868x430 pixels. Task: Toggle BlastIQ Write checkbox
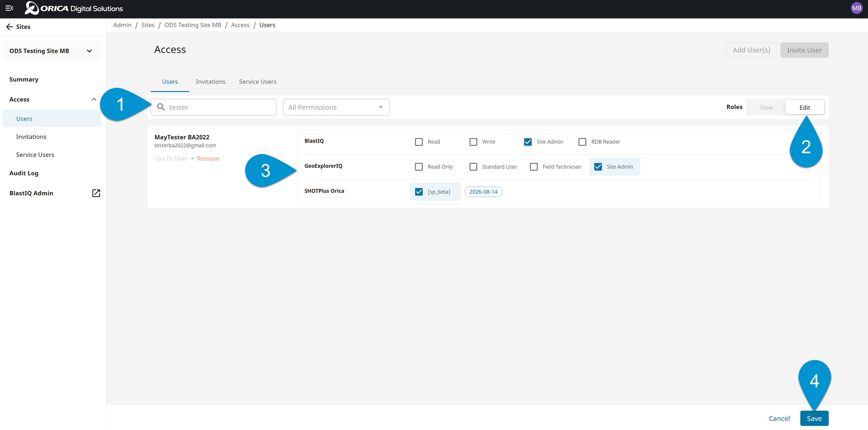pyautogui.click(x=474, y=142)
